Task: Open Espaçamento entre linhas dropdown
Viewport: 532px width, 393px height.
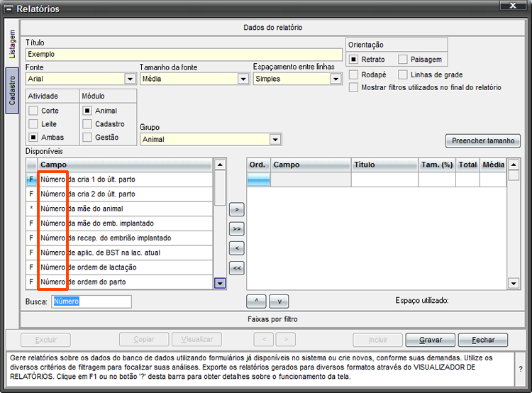Action: coord(336,79)
